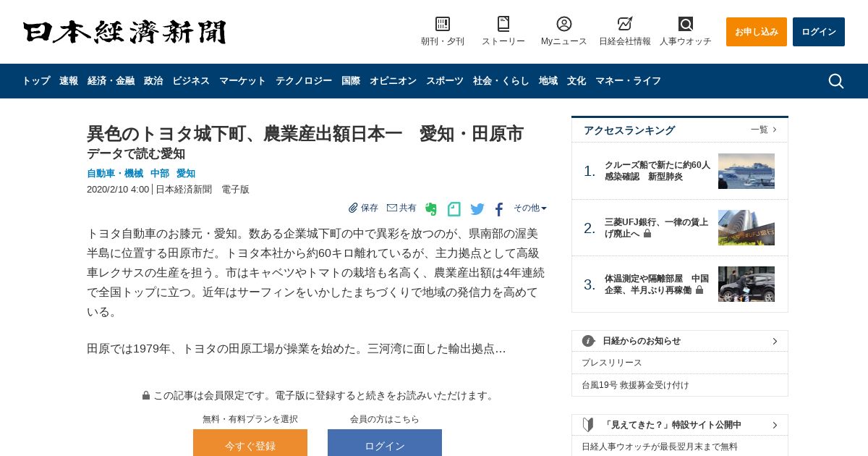This screenshot has width=868, height=456.
Task: Click the アクセスランキング heading
Action: 629,130
